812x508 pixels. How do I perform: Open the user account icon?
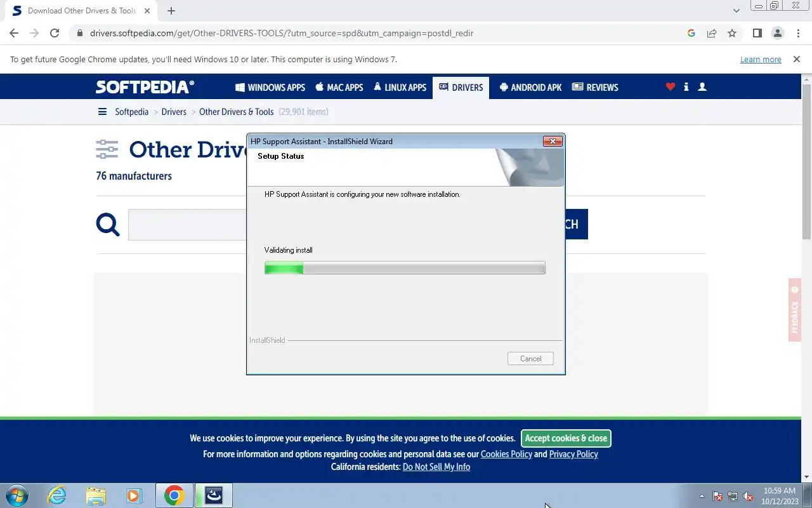(702, 87)
